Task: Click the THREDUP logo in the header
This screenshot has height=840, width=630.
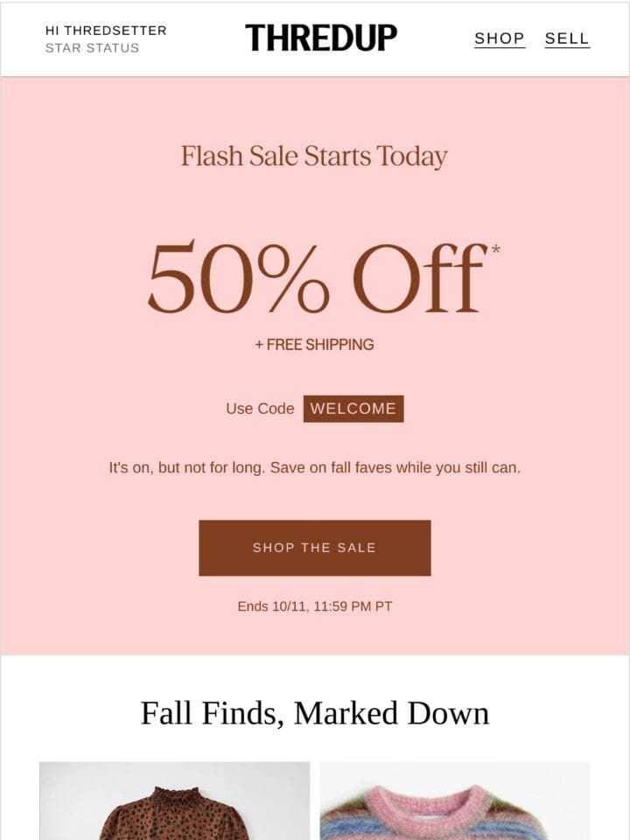Action: tap(321, 38)
